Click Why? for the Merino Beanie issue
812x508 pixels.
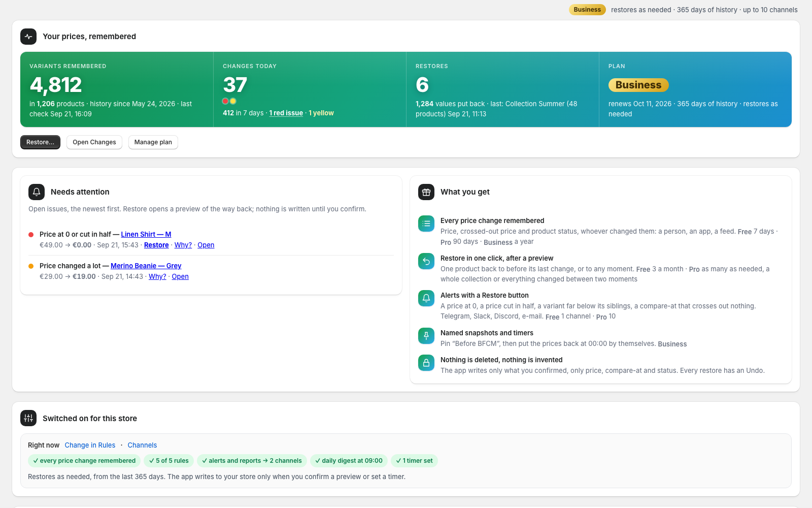(x=157, y=276)
